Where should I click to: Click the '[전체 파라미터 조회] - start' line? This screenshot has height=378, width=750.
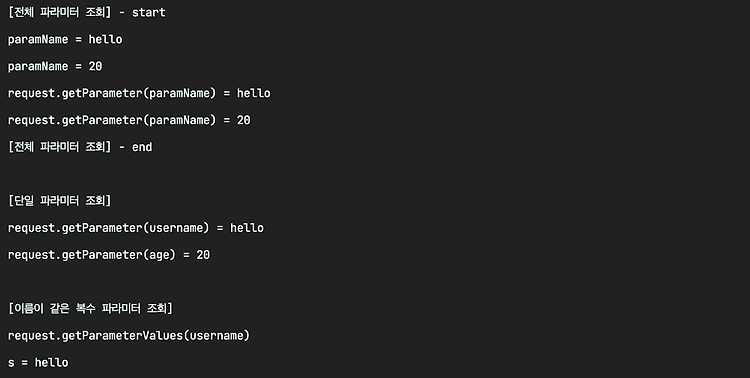click(87, 12)
